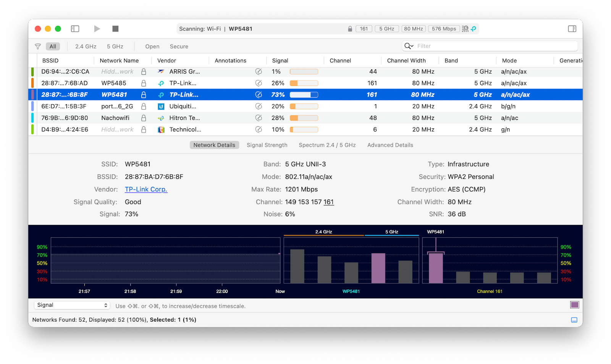Click the Technicolor vendor logo icon
Viewport: 611px width, 364px height.
(161, 130)
